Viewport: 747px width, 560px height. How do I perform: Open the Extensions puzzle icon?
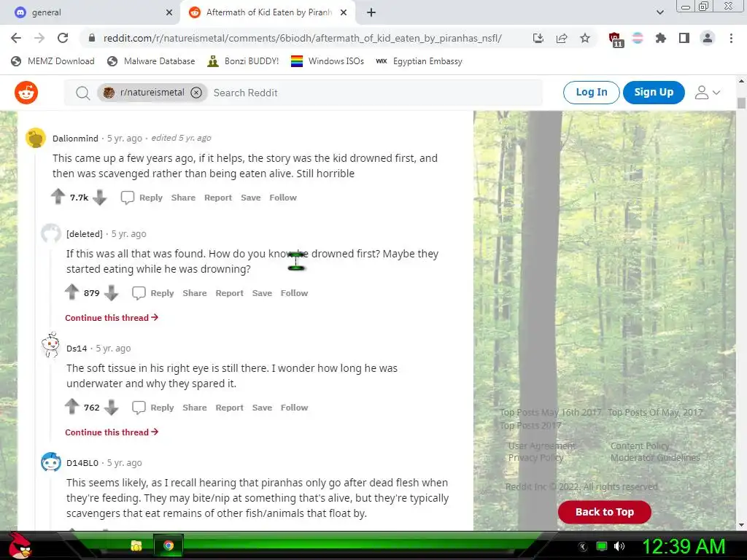point(661,38)
